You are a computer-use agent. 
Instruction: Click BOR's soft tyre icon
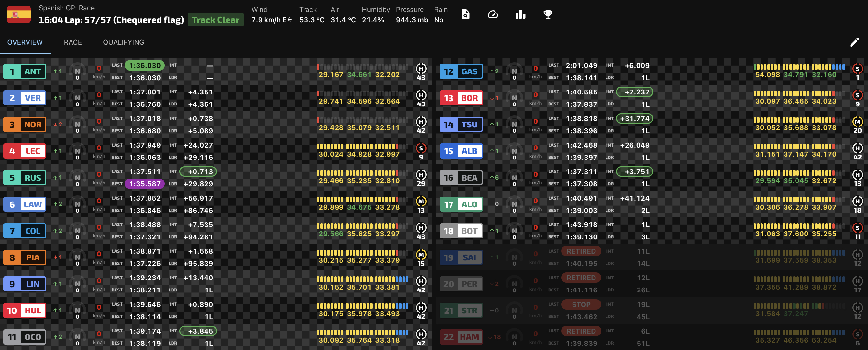[857, 95]
